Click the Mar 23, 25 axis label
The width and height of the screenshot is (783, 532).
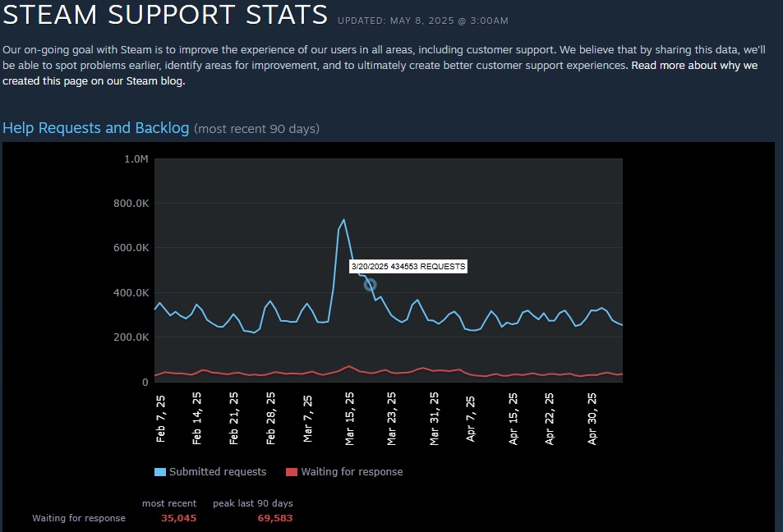pos(391,418)
